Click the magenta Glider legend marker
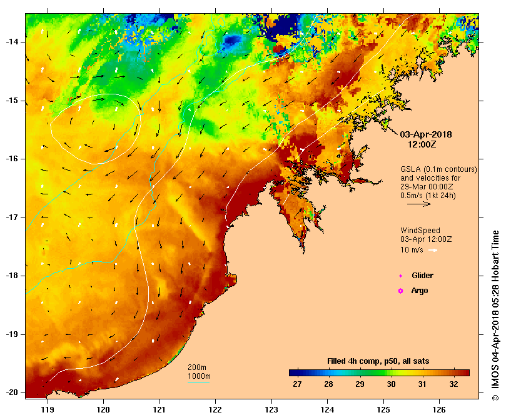Image resolution: width=506 pixels, height=420 pixels. coord(400,276)
